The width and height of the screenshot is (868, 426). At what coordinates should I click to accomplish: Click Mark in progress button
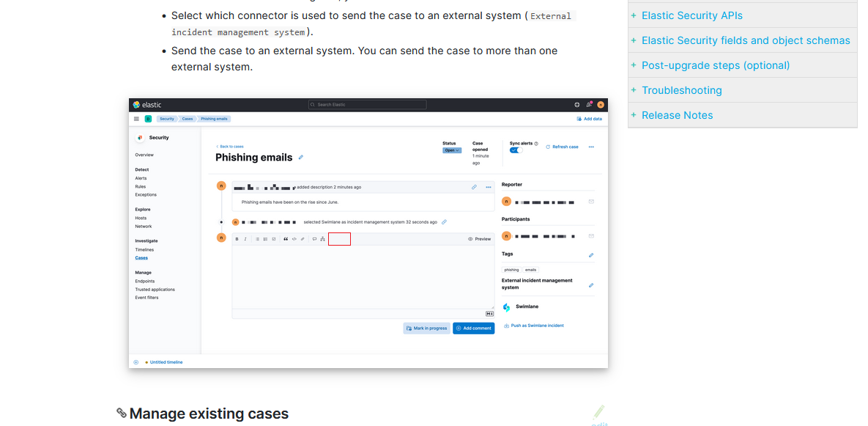[x=426, y=328]
